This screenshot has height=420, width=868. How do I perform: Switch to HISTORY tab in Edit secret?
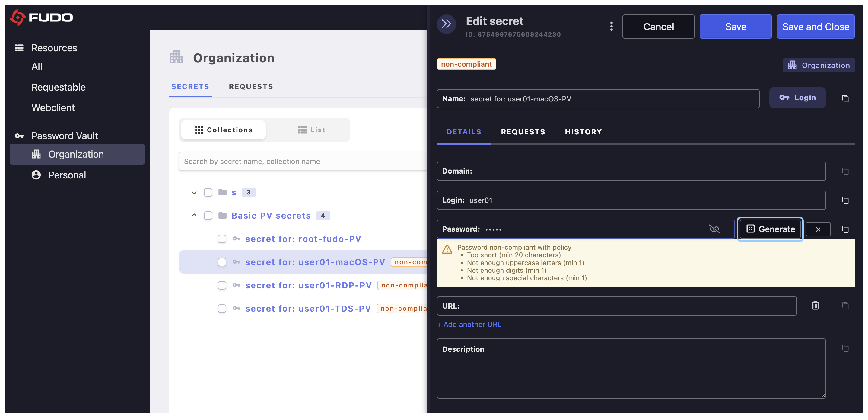(583, 132)
